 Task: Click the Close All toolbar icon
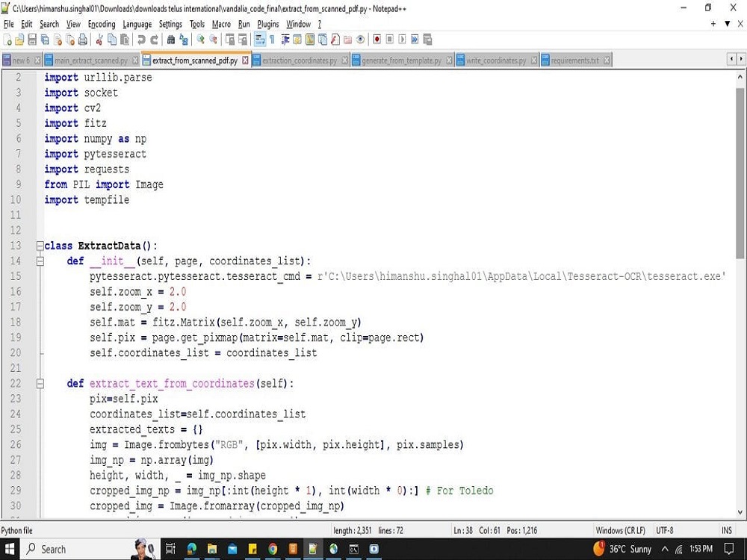70,40
